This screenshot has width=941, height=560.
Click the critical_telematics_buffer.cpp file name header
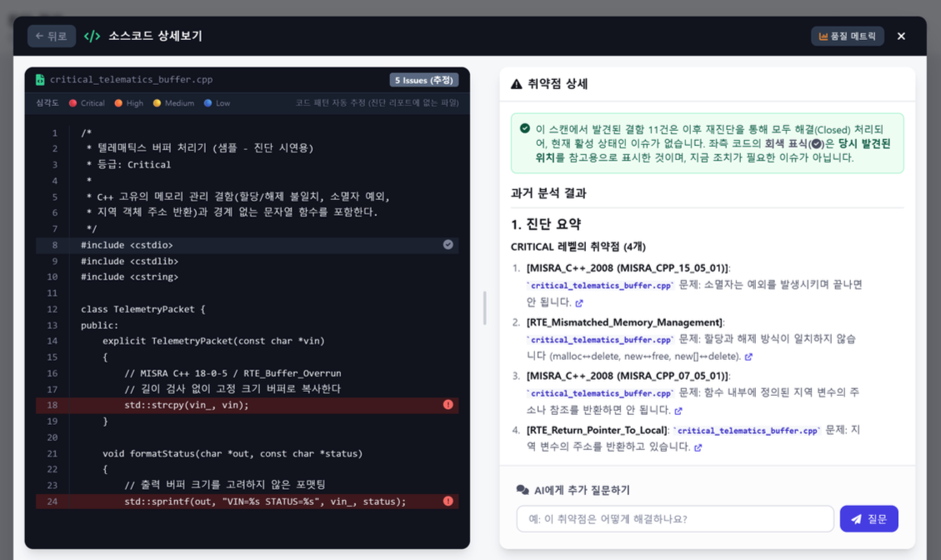click(131, 79)
